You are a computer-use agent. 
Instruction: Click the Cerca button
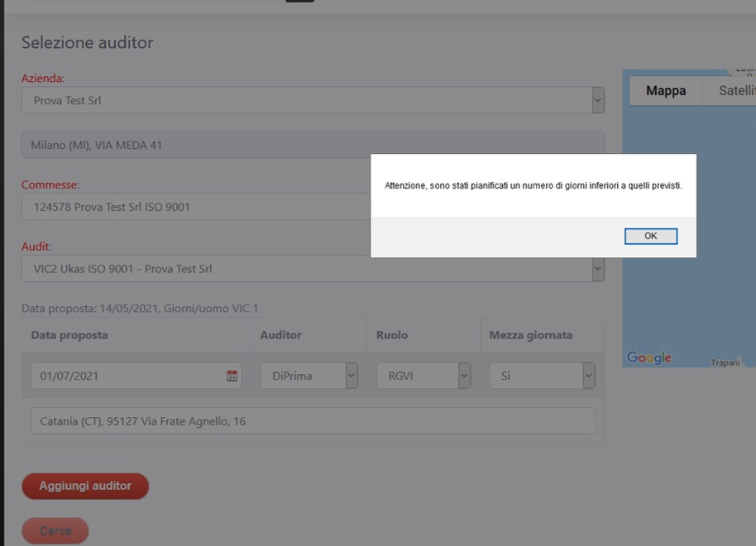click(55, 531)
